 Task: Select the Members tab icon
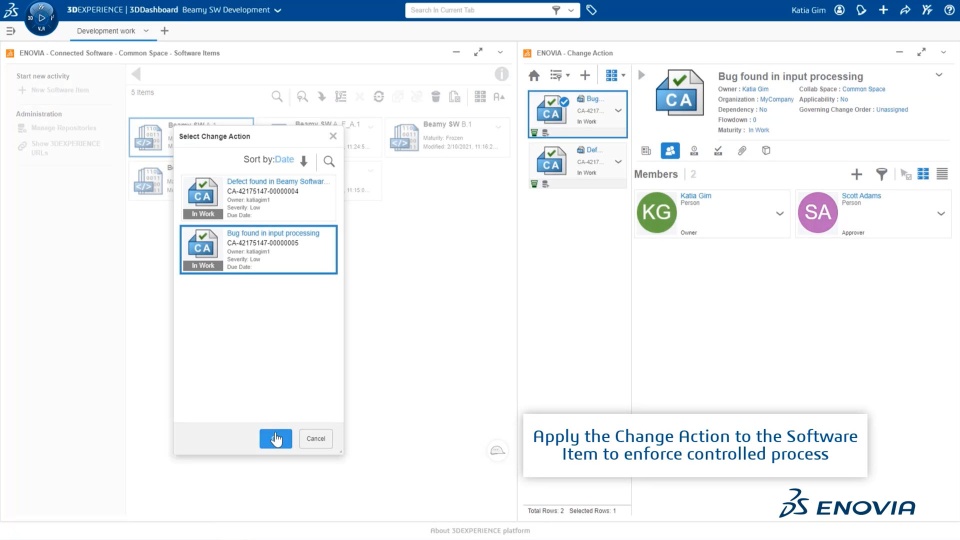coord(670,151)
